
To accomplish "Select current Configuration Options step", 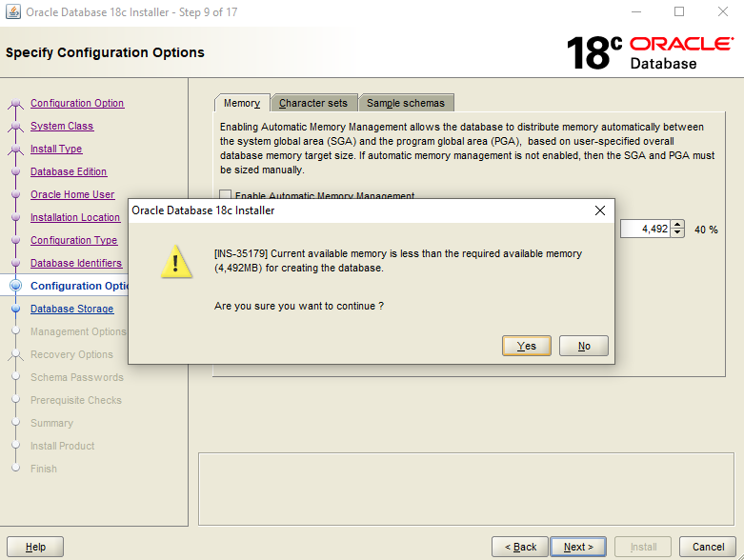I will (79, 286).
